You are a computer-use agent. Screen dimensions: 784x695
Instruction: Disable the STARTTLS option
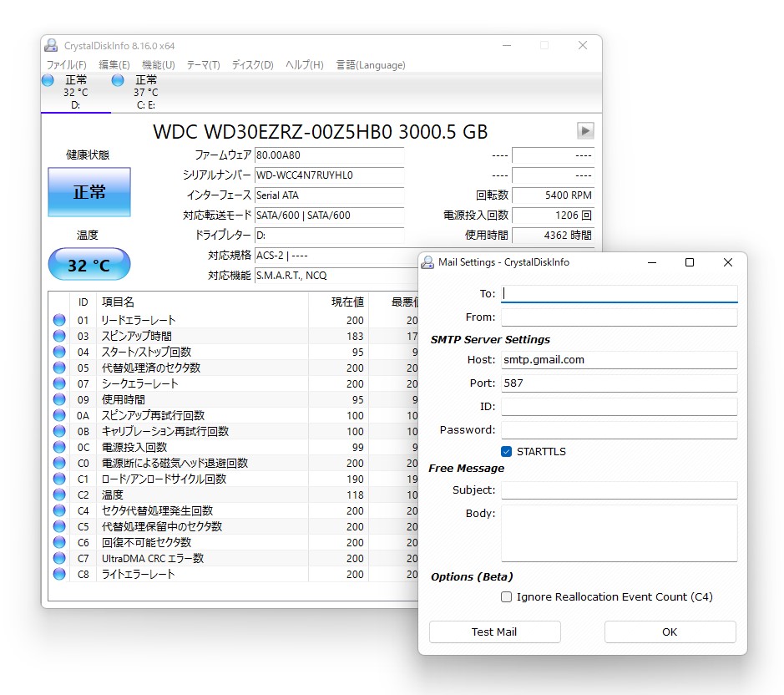(505, 450)
